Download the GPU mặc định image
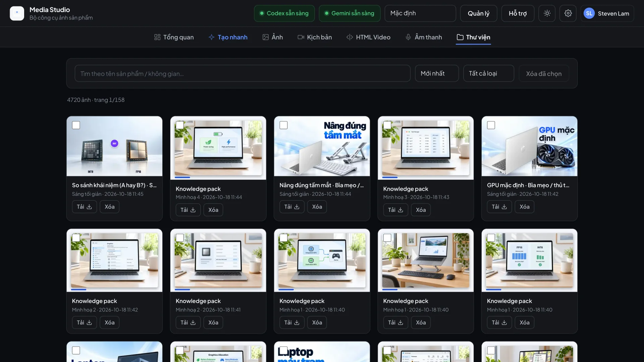This screenshot has height=362, width=644. [499, 207]
